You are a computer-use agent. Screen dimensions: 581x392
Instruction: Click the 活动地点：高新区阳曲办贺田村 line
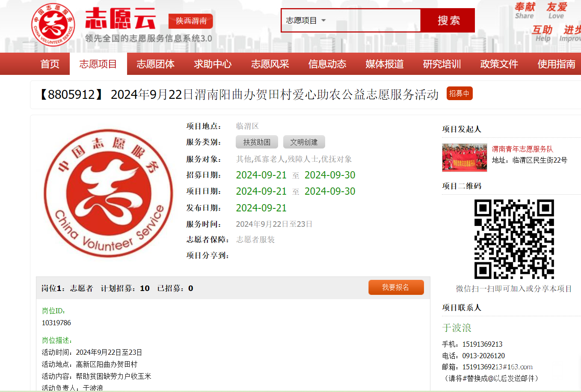coord(89,364)
